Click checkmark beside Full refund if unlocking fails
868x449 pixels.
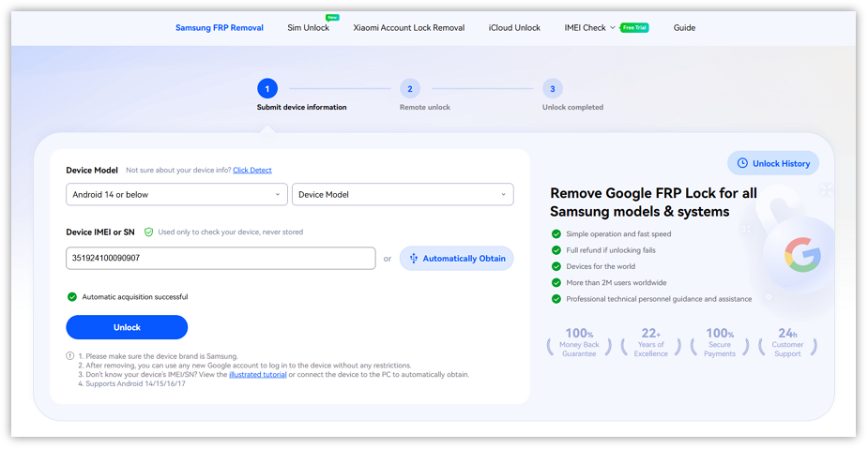click(556, 250)
